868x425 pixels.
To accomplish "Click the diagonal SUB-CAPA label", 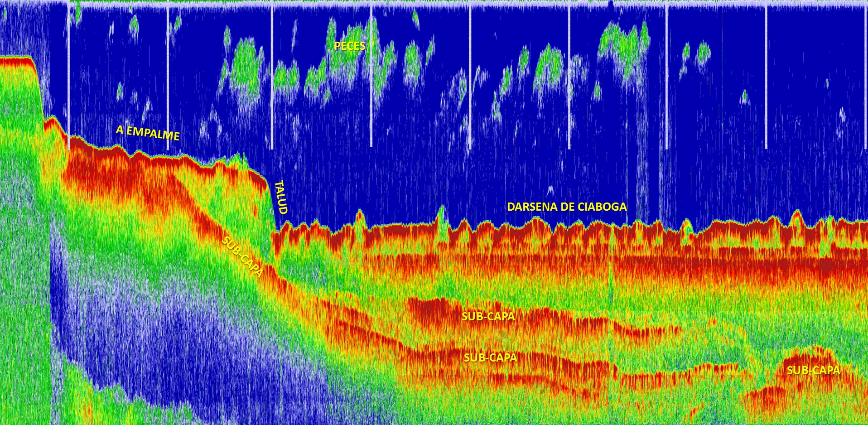I will pyautogui.click(x=242, y=256).
